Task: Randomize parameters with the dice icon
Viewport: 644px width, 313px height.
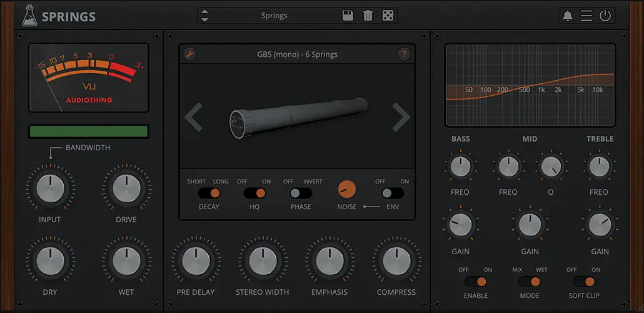Action: [387, 16]
